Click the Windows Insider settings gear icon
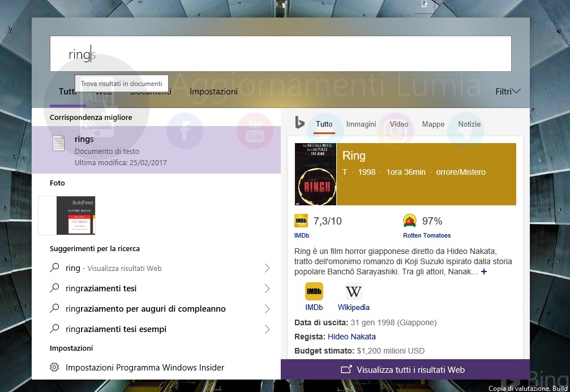The height and width of the screenshot is (392, 570). click(54, 368)
